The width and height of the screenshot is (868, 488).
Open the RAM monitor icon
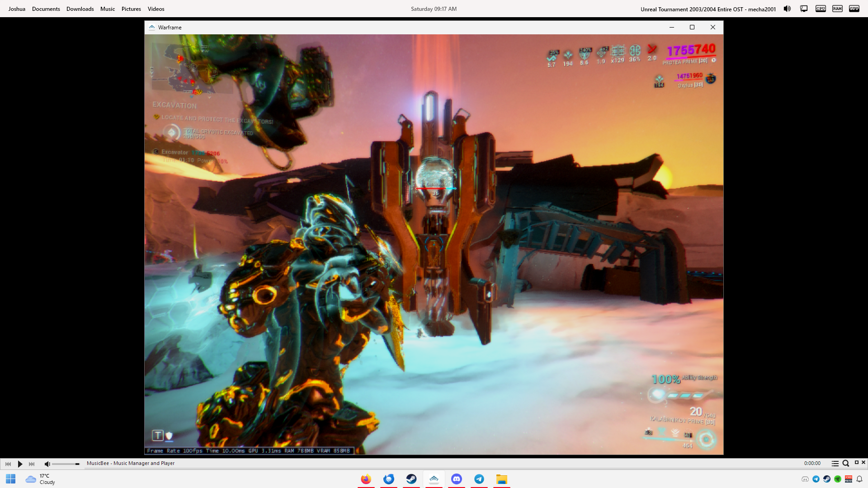[837, 9]
